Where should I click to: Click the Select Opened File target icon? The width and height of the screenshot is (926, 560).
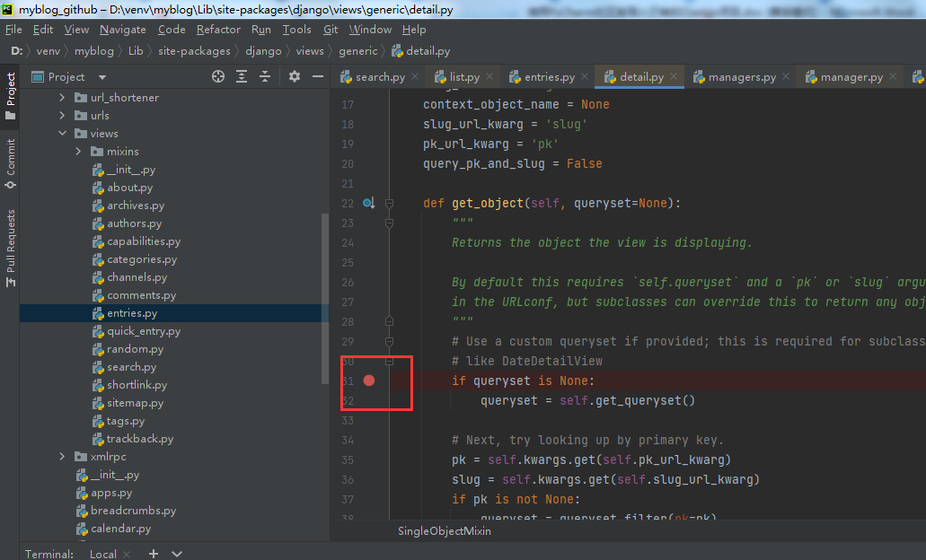pyautogui.click(x=218, y=77)
